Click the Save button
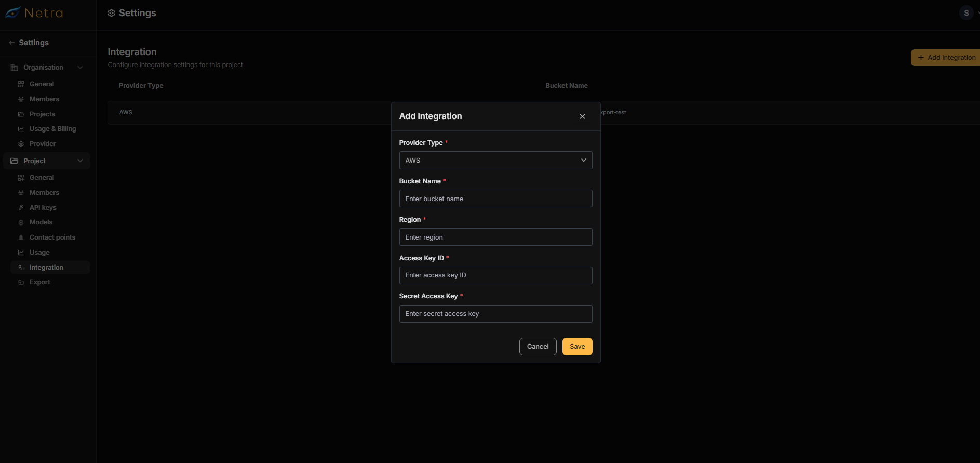Image resolution: width=980 pixels, height=463 pixels. 577,347
